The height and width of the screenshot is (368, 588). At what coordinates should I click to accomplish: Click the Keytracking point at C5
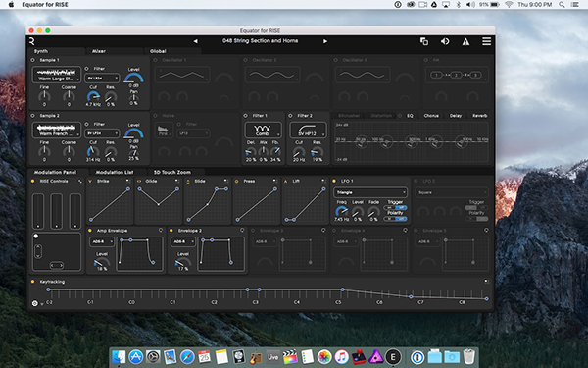[x=342, y=289]
